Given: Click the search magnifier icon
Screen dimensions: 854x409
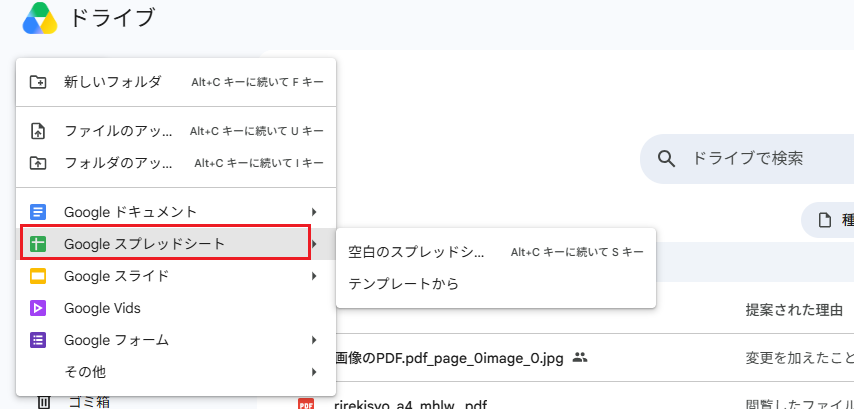Looking at the screenshot, I should coord(666,158).
